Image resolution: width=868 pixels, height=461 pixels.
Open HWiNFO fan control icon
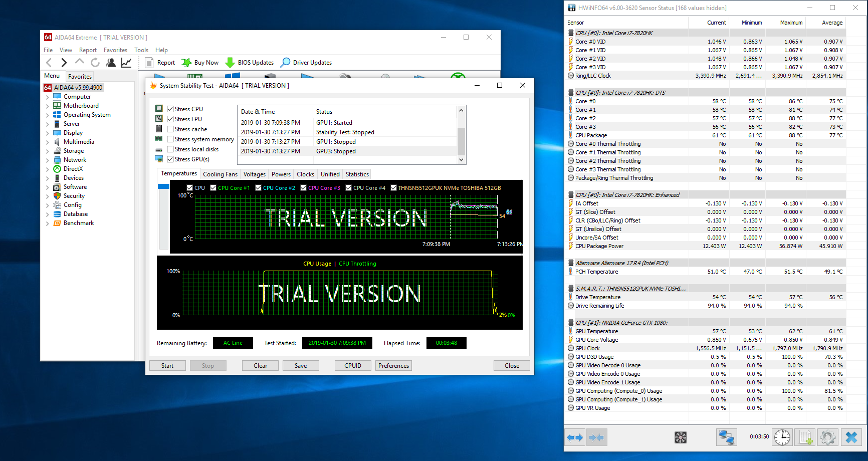680,437
